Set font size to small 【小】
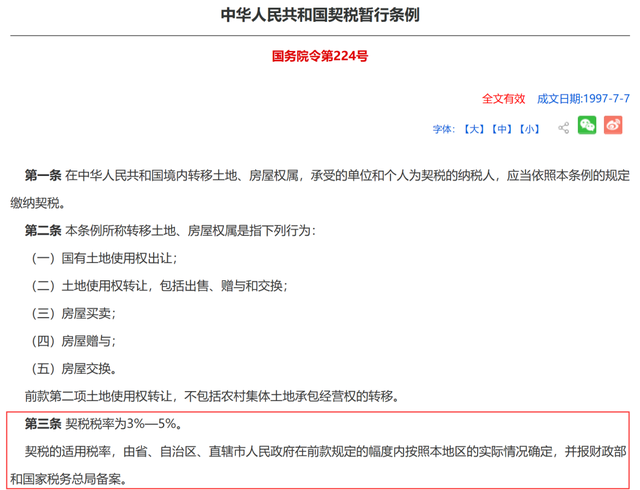Image resolution: width=640 pixels, height=490 pixels. pyautogui.click(x=529, y=129)
